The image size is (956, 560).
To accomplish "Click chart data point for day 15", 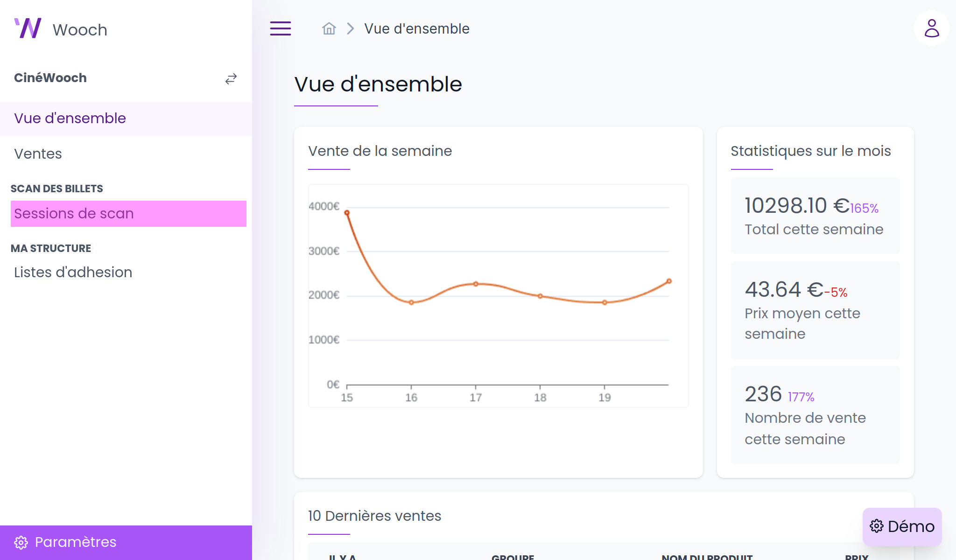I will pyautogui.click(x=347, y=213).
